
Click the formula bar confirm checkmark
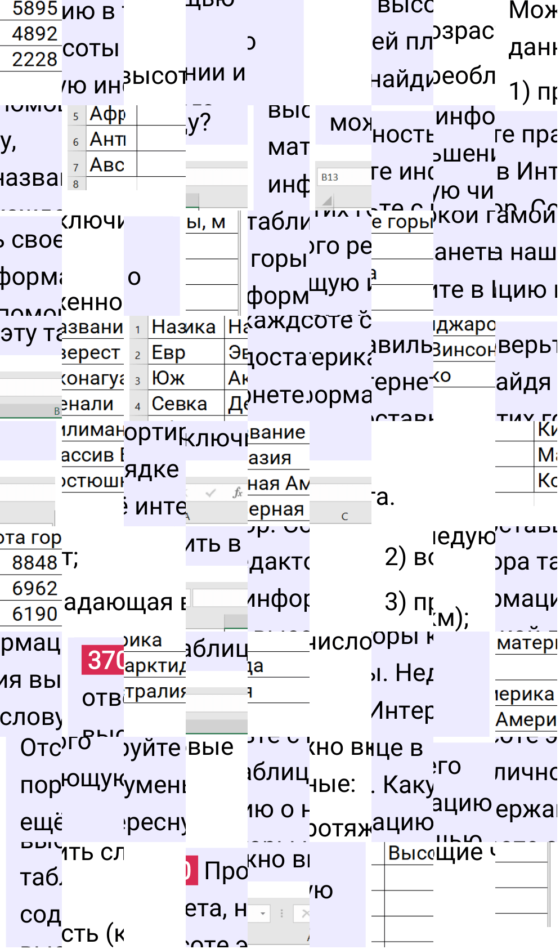pyautogui.click(x=211, y=493)
